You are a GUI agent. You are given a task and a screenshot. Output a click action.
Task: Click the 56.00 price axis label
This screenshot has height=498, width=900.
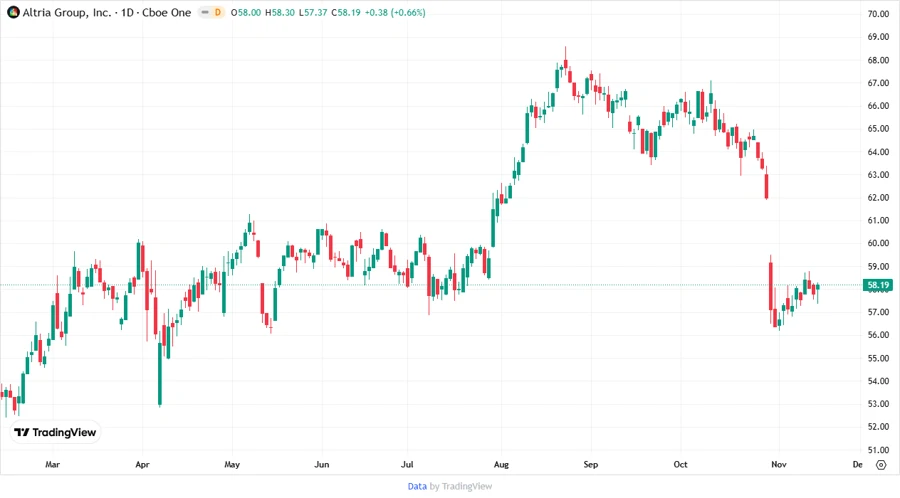pos(878,335)
